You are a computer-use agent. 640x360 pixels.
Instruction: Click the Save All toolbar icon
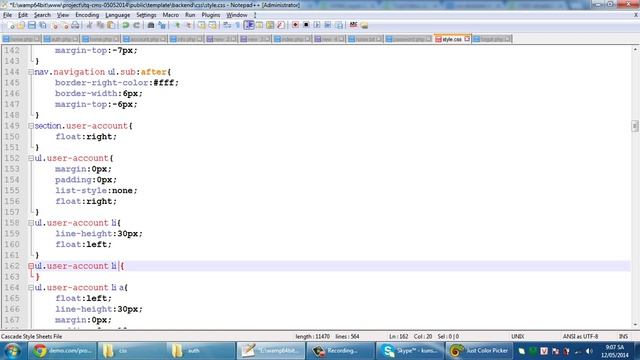pos(42,25)
